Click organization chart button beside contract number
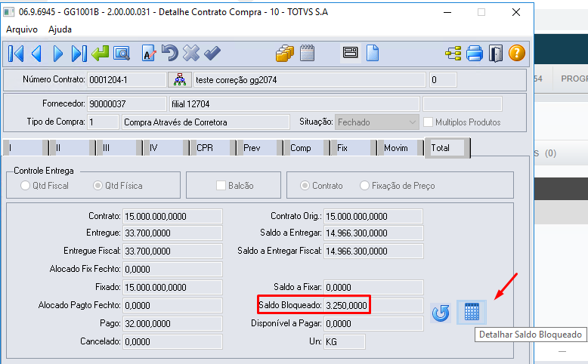Viewport: 588px width, 364px height. pyautogui.click(x=180, y=80)
